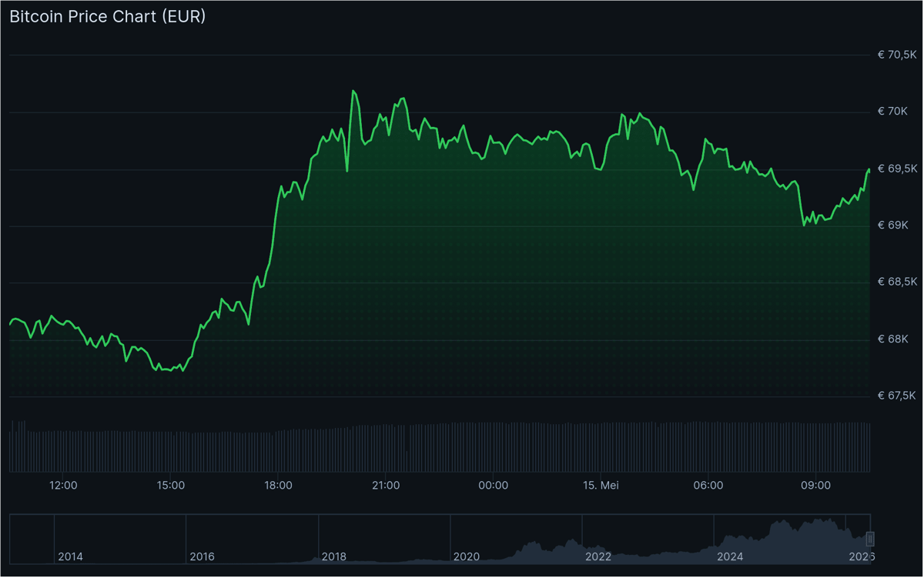Click the € 69K axis label

click(x=893, y=226)
